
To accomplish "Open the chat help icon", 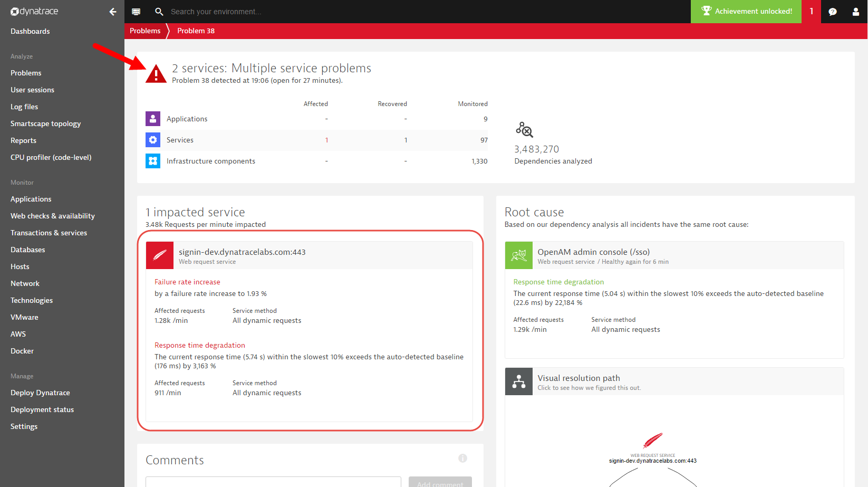I will point(833,12).
